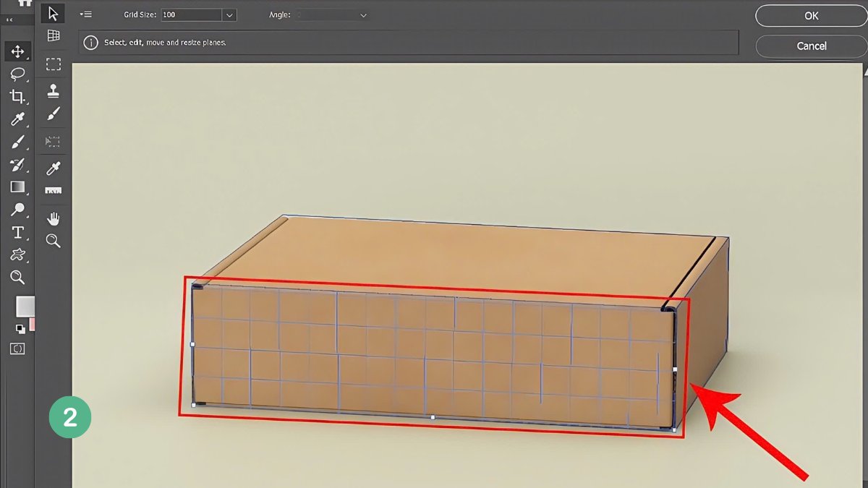The image size is (868, 488).
Task: Choose the Marquee tool in Vanishing Point
Action: pos(53,64)
